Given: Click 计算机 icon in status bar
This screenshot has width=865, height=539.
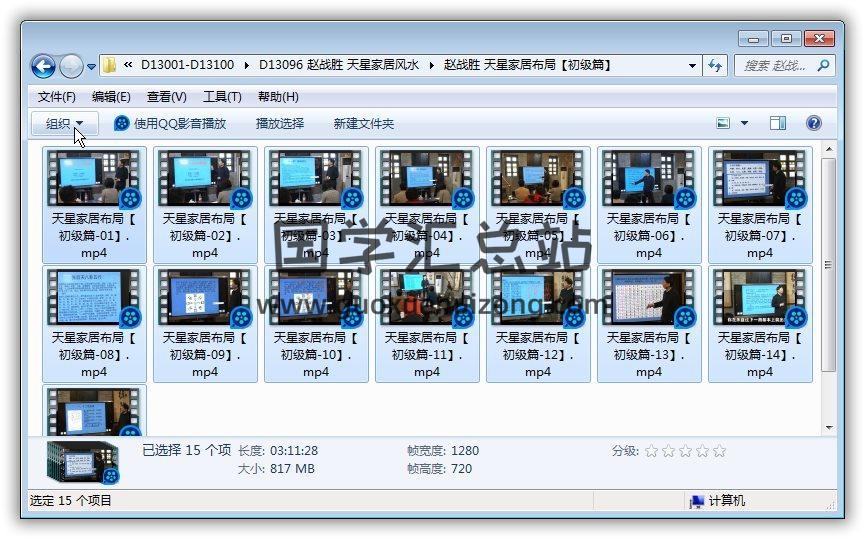Looking at the screenshot, I should tap(697, 501).
